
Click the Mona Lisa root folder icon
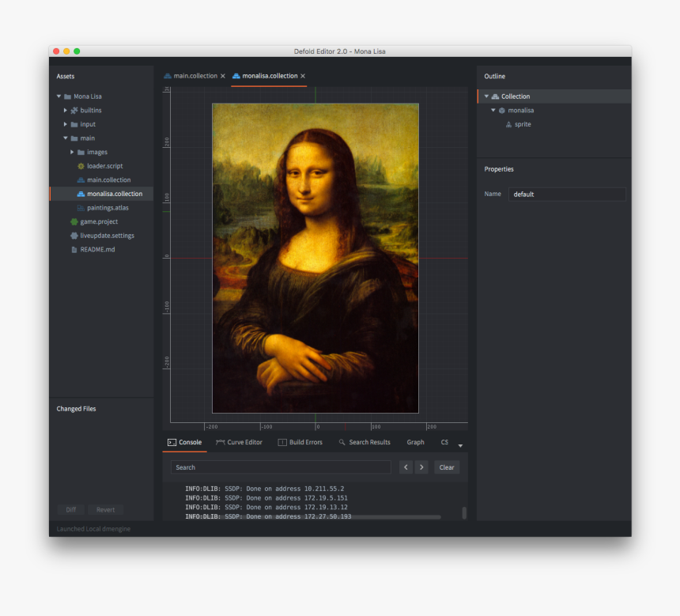(x=67, y=96)
